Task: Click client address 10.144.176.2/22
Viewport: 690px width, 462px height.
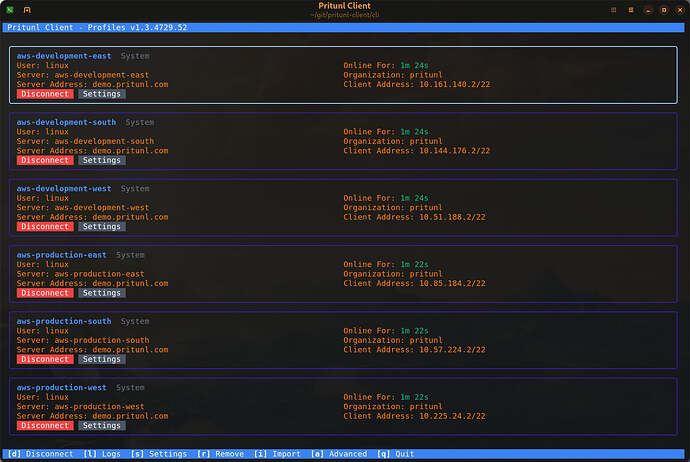Action: 454,151
